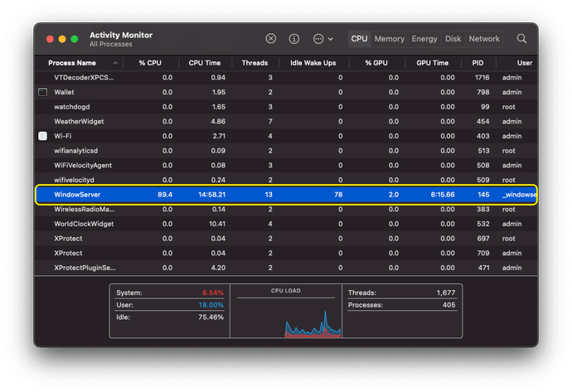Select the Wallet process name
The width and height of the screenshot is (572, 392).
64,92
